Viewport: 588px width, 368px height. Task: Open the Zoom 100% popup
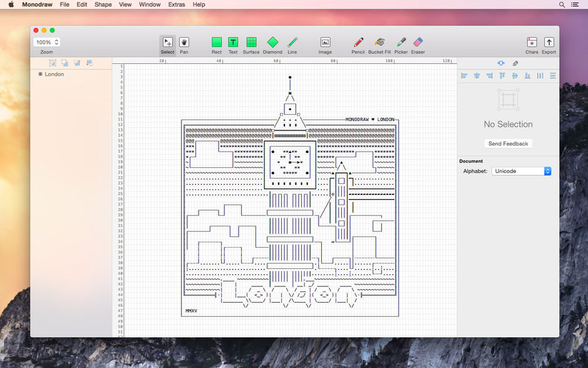(x=46, y=42)
